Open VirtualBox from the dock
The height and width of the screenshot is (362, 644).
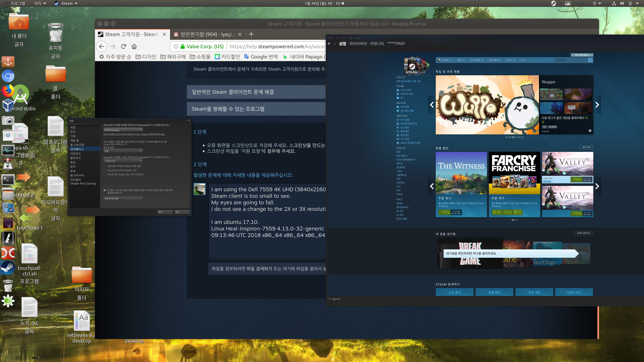click(8, 105)
